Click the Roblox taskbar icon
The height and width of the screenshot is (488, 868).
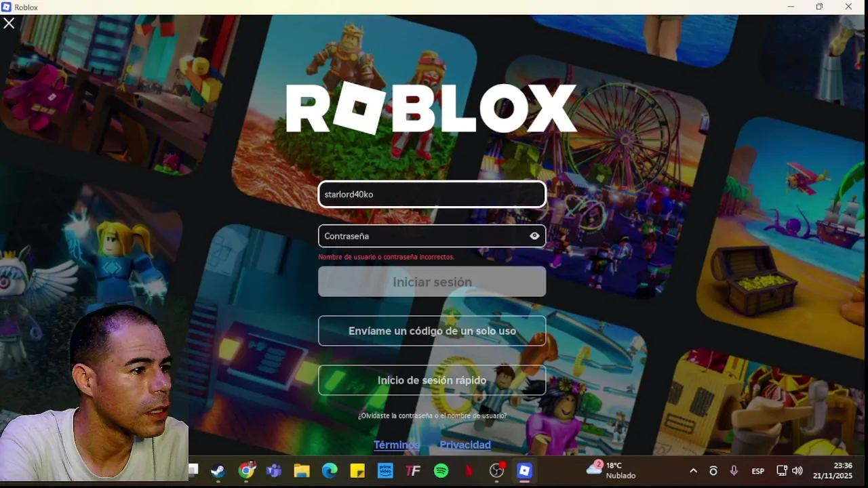(x=524, y=470)
